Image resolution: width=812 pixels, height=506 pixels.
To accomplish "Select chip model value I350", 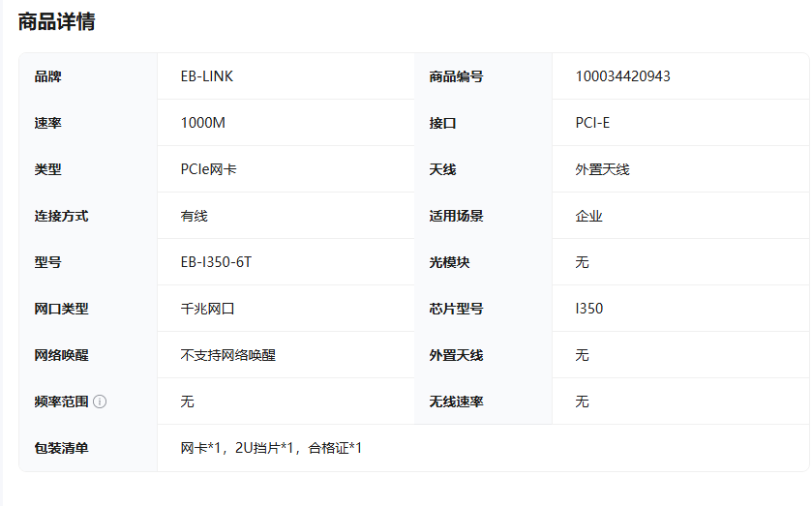I will click(x=589, y=309).
